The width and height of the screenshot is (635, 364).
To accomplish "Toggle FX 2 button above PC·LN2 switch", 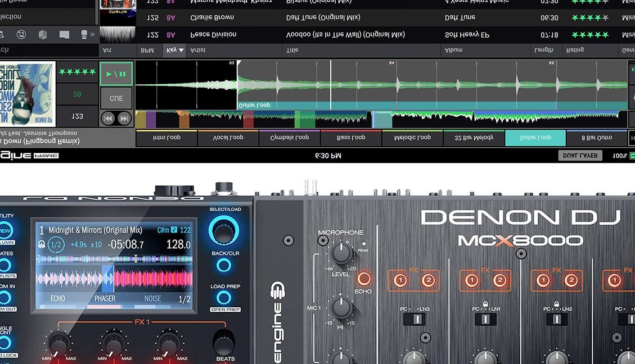I will [x=571, y=280].
